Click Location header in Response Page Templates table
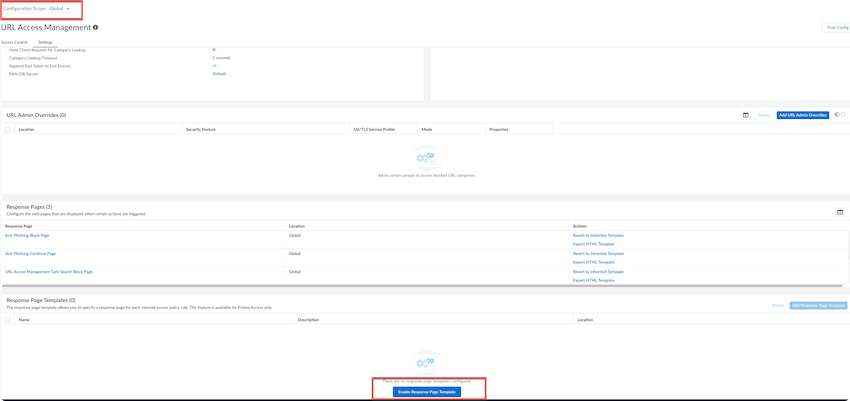 (x=585, y=320)
